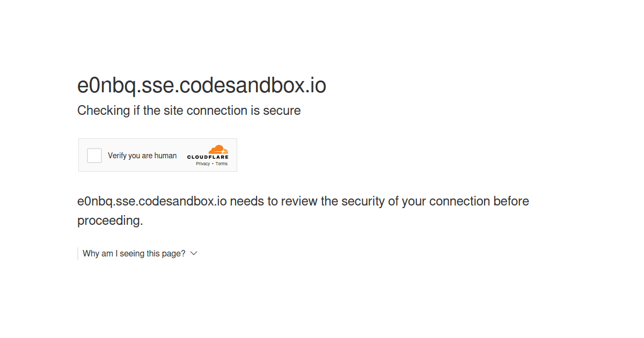Open the Privacy link

click(x=203, y=164)
